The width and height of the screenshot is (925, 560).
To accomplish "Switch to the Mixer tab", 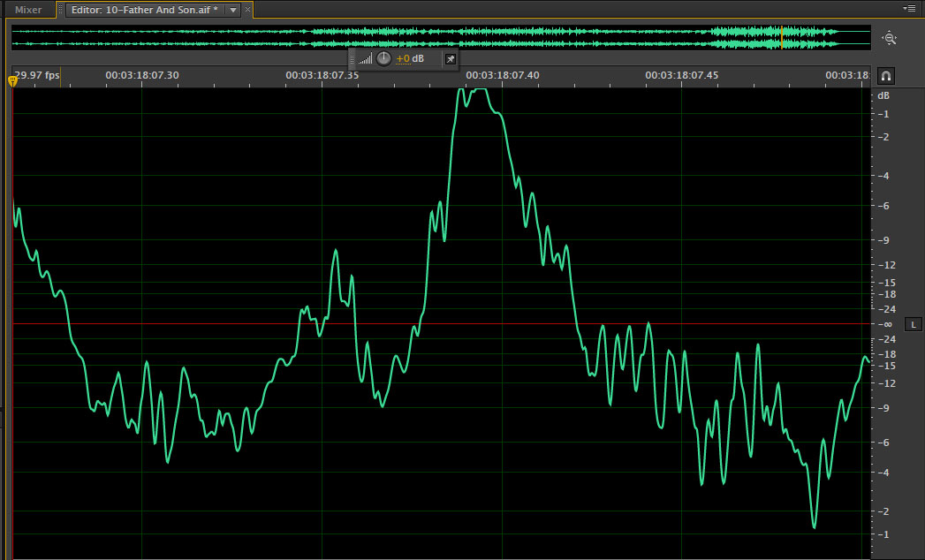I will click(28, 10).
